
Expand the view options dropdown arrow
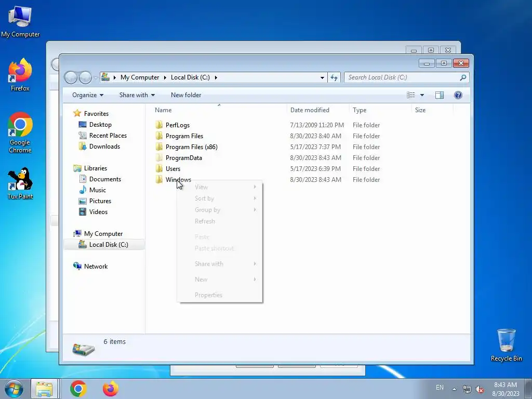tap(422, 95)
